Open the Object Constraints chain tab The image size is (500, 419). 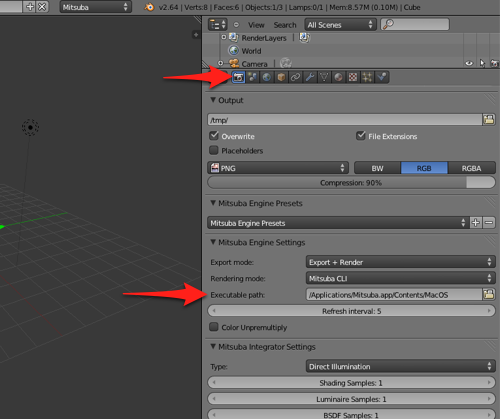click(295, 77)
